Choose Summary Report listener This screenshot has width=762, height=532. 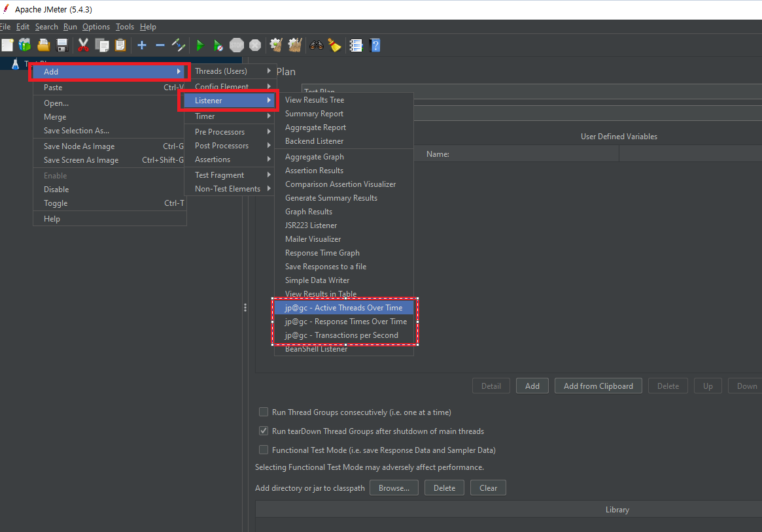344,114
